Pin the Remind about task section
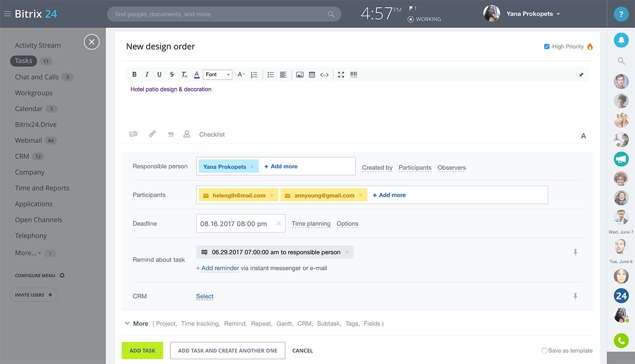Screen dimensions: 635x364 [x=575, y=252]
